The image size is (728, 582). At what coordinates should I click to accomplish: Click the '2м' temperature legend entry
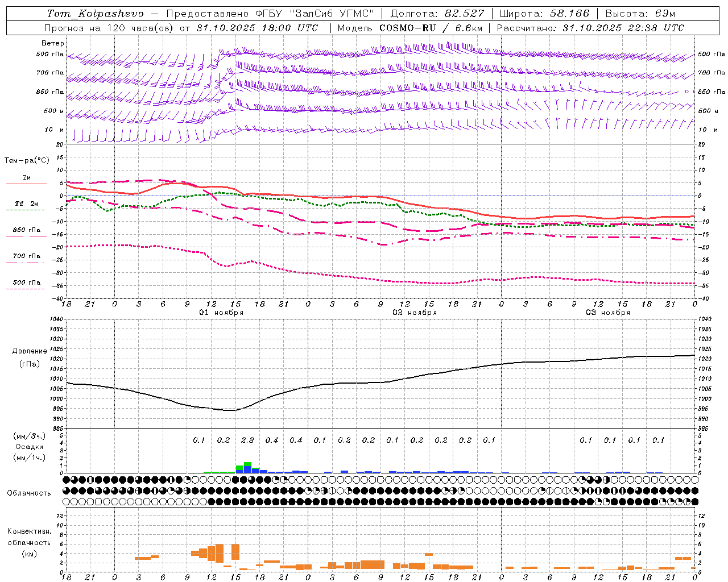(x=27, y=178)
